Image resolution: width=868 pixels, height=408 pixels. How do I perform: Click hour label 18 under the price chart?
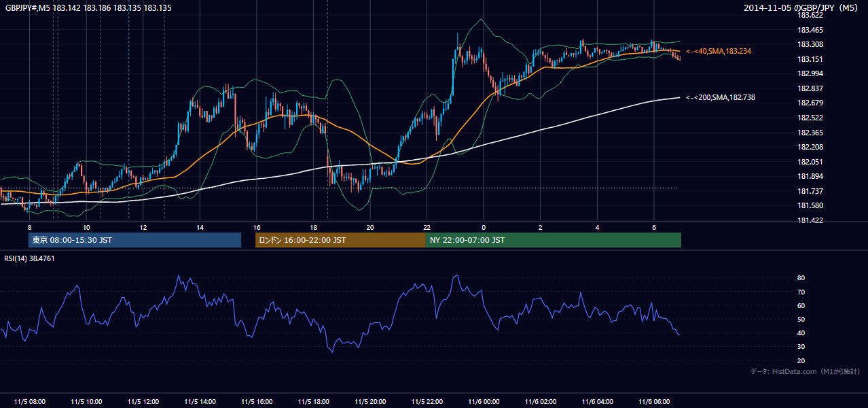[313, 227]
